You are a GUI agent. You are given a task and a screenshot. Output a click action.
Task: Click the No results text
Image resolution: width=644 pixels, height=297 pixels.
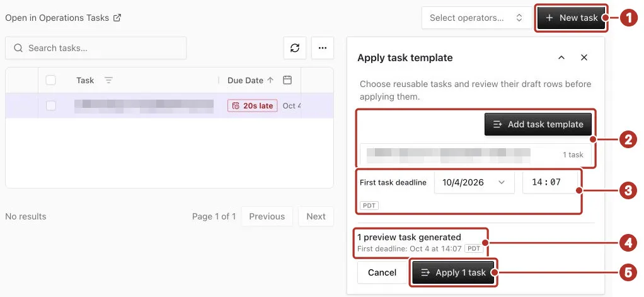point(25,216)
